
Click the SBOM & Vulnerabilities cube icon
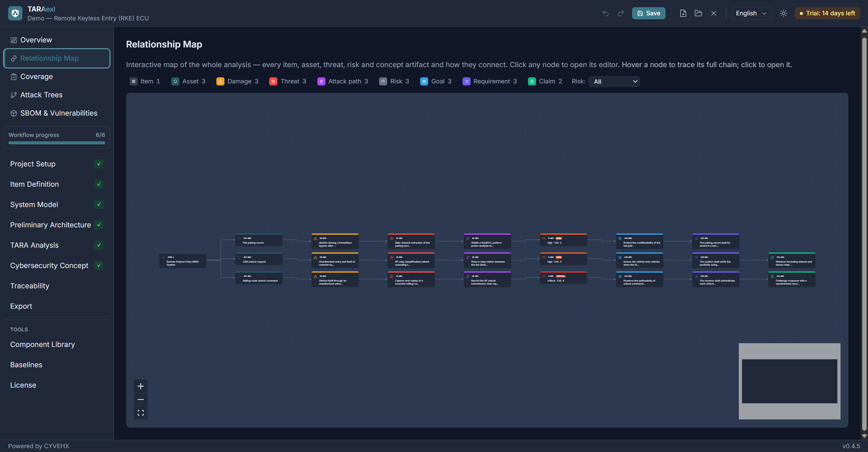click(14, 113)
